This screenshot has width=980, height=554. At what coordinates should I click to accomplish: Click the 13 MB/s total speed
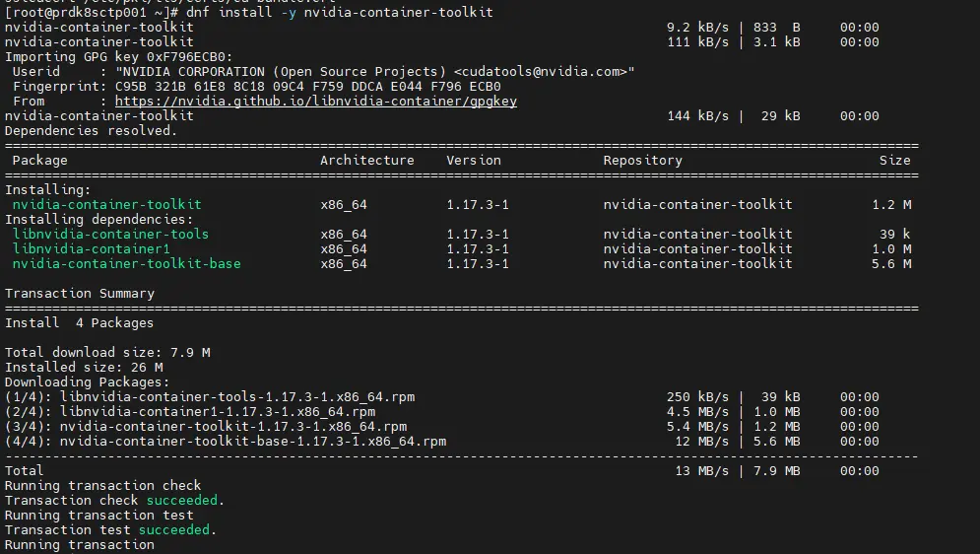701,471
